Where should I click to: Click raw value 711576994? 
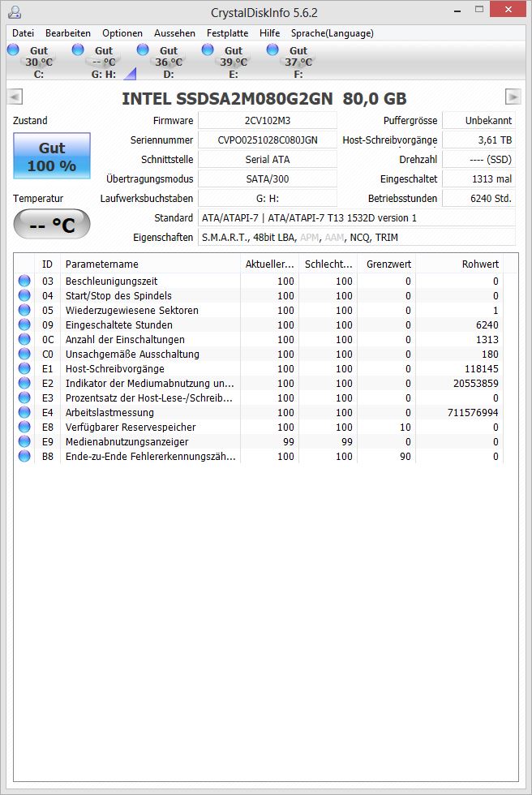473,413
